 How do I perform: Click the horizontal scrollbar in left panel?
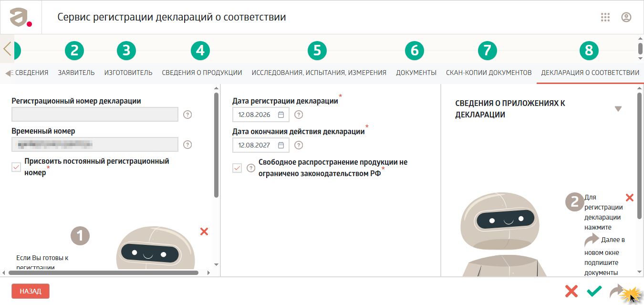(103, 273)
